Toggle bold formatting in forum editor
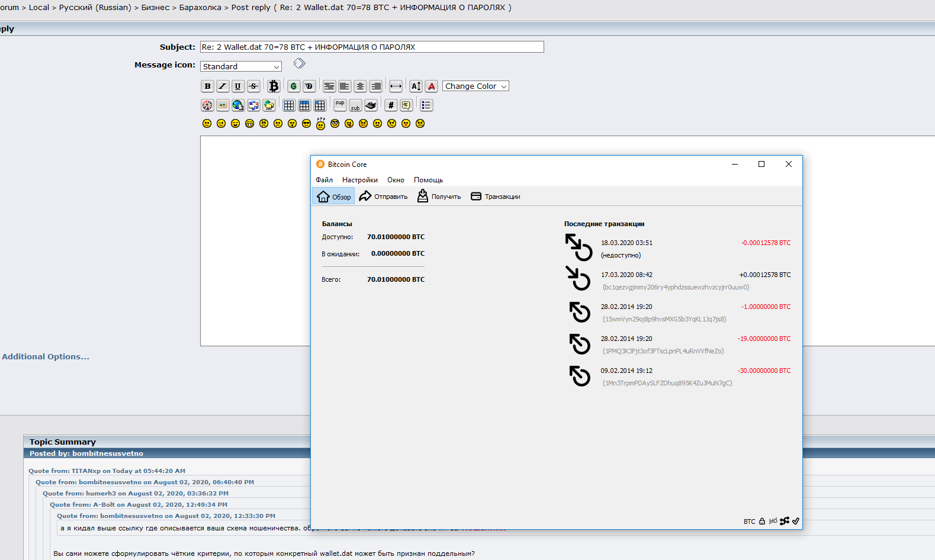The image size is (935, 560). [207, 86]
